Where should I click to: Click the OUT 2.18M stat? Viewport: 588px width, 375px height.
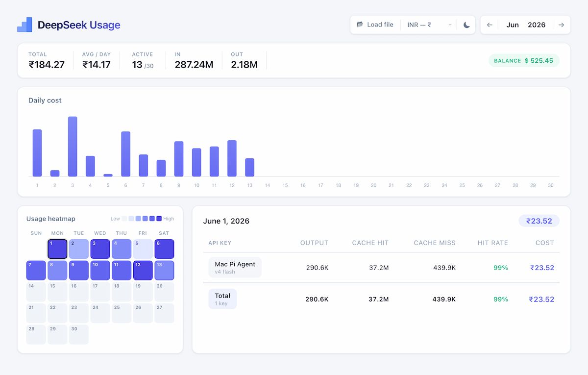[244, 61]
